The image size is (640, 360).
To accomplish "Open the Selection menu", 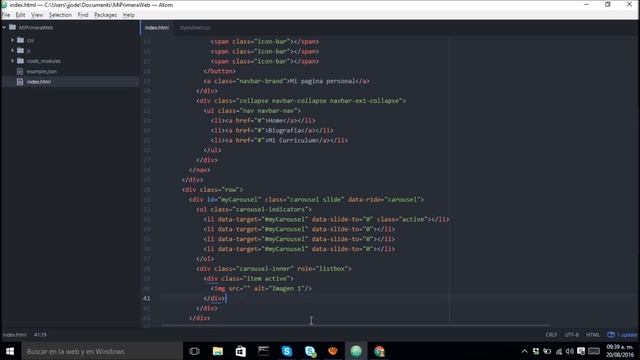I will click(x=60, y=15).
